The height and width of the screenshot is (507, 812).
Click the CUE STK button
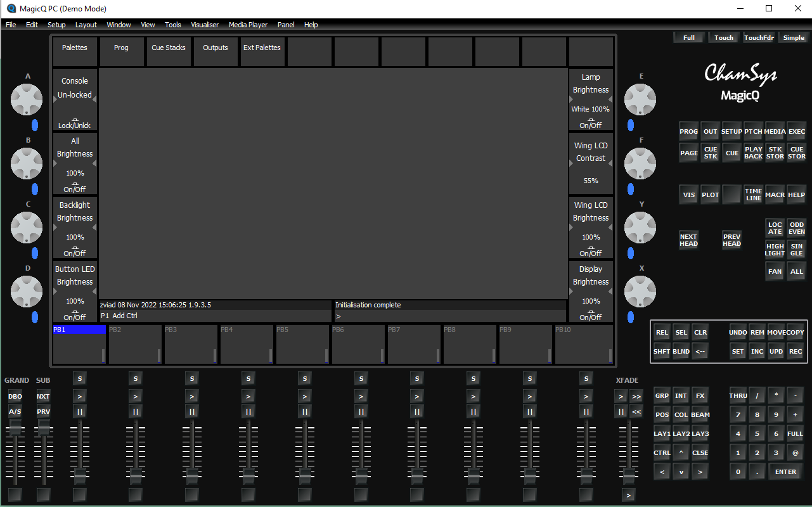click(x=711, y=153)
